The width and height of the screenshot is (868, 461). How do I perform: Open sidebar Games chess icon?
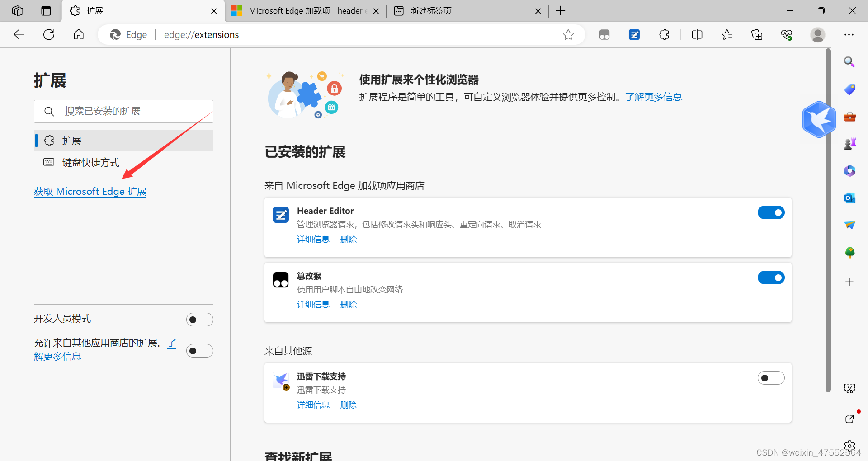tap(849, 144)
